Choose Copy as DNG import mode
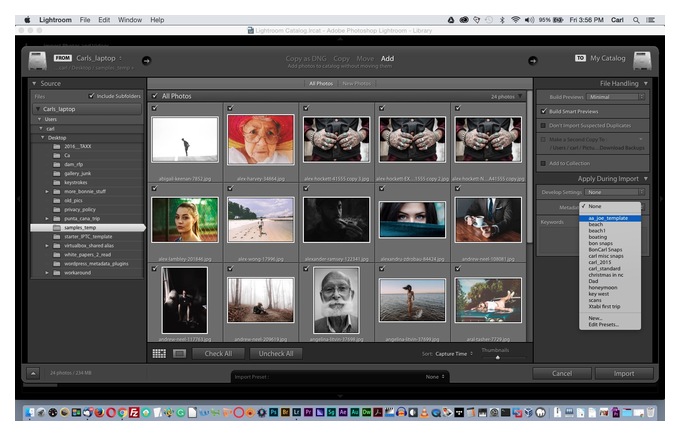This screenshot has width=680, height=436. 306,59
